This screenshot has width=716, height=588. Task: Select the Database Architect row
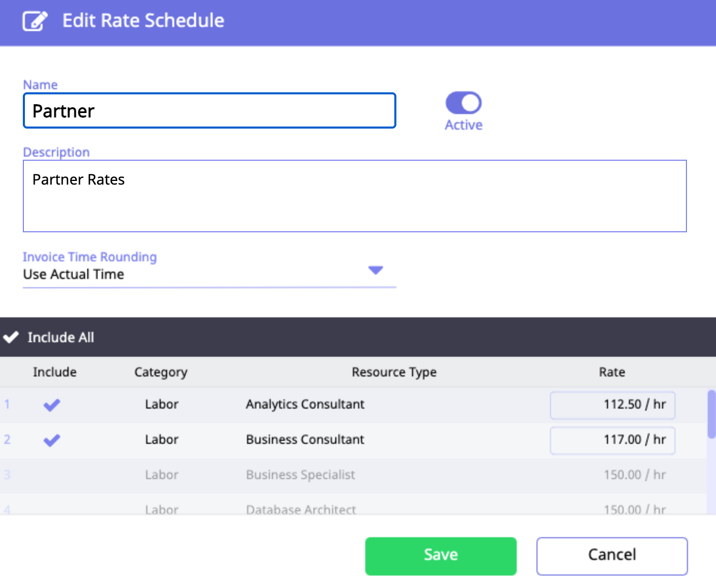pos(301,509)
